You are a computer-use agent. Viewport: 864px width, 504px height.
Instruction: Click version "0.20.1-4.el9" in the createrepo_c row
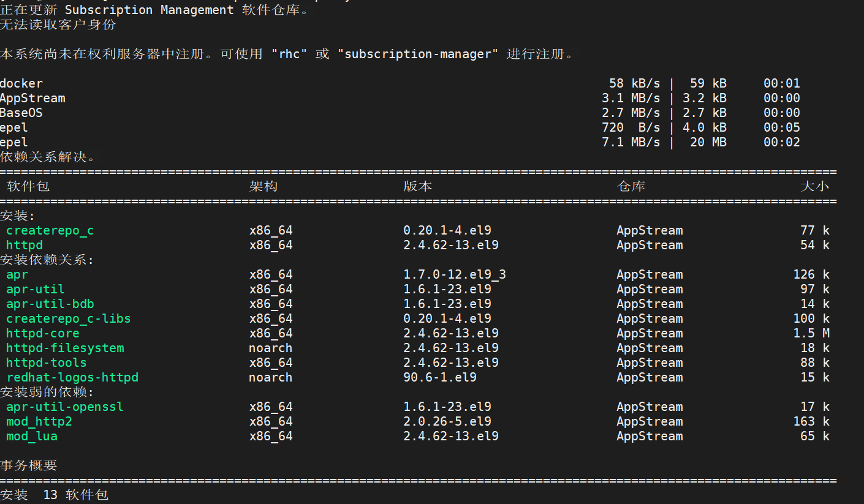pos(447,231)
